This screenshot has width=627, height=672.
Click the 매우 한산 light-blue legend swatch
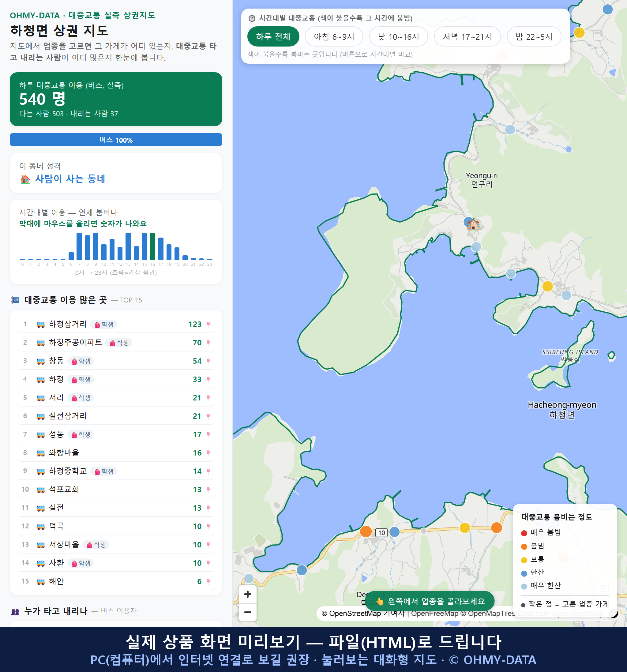click(x=524, y=587)
